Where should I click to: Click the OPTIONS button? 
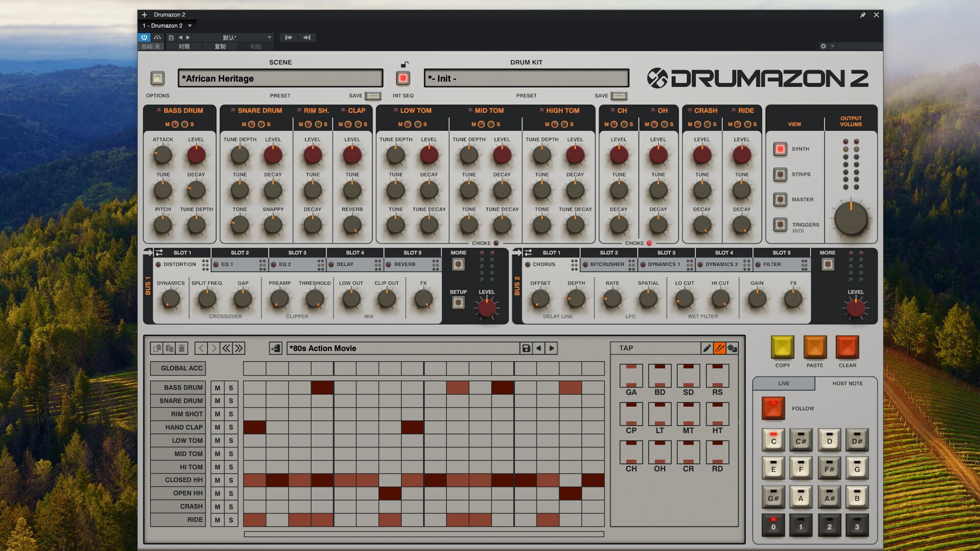point(158,78)
